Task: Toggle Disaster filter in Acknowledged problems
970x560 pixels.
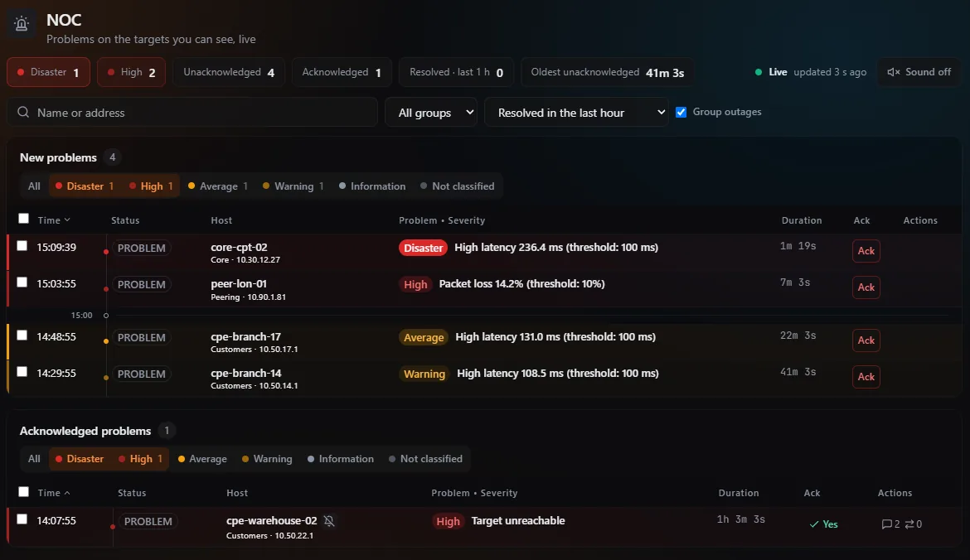Action: click(80, 459)
